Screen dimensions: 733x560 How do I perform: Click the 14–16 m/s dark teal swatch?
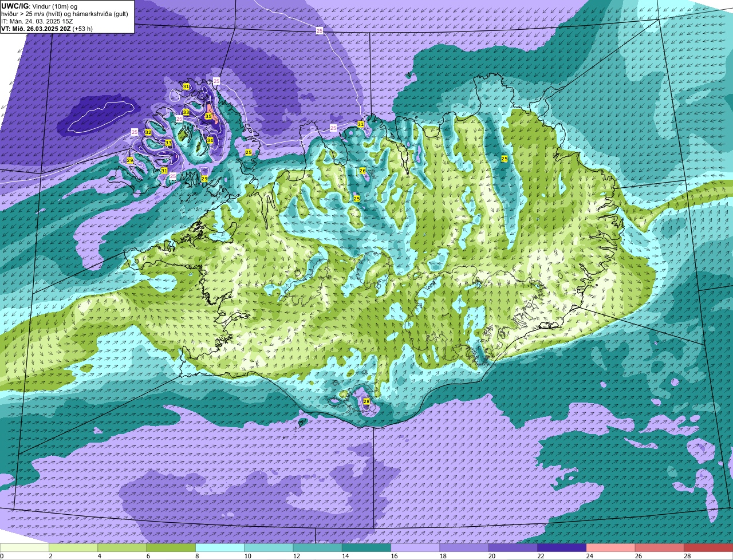pyautogui.click(x=366, y=548)
